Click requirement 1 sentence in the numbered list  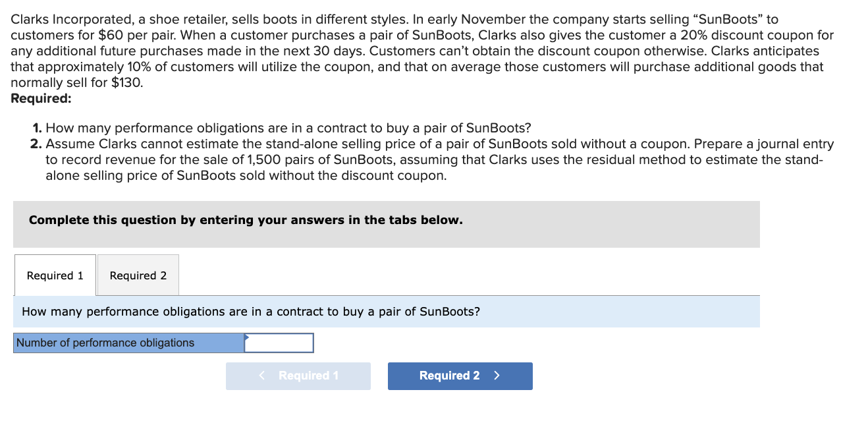point(288,128)
